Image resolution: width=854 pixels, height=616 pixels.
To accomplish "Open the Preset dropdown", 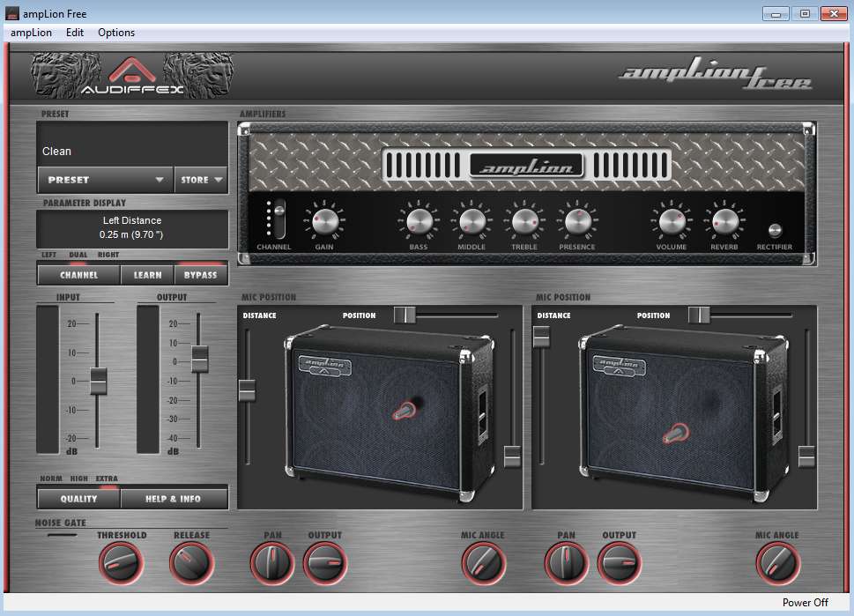I will 106,180.
